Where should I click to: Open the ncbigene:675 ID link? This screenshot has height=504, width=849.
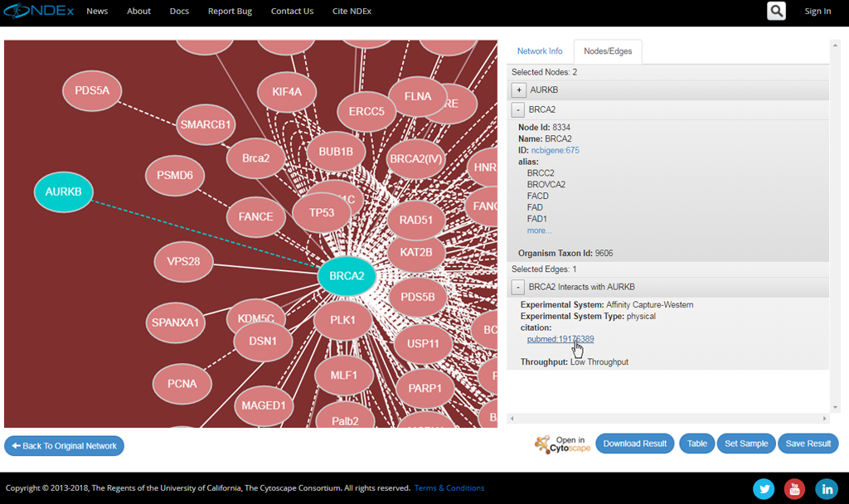coord(555,151)
